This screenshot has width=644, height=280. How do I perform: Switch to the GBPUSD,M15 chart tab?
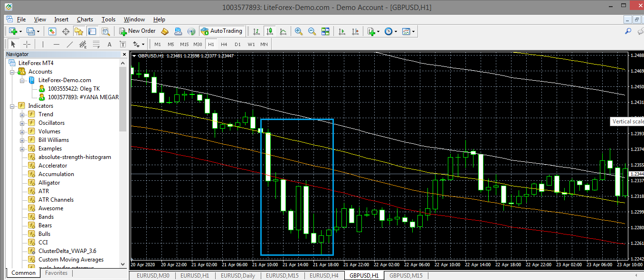tap(406, 275)
